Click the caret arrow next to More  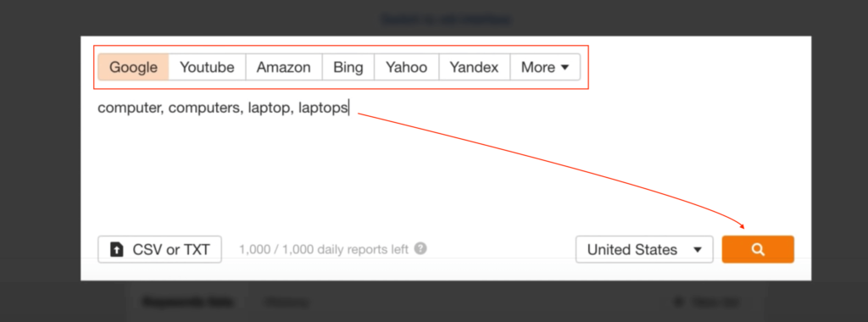[565, 68]
